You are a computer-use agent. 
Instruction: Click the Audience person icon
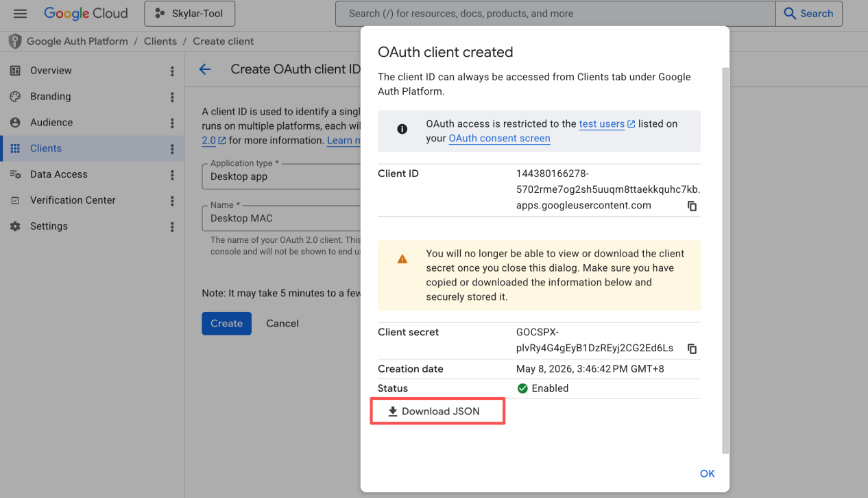click(15, 122)
